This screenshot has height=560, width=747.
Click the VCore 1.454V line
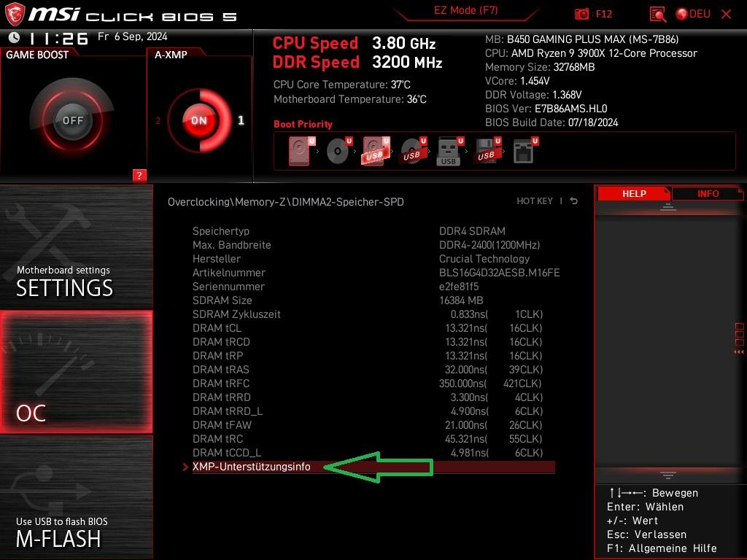point(517,81)
